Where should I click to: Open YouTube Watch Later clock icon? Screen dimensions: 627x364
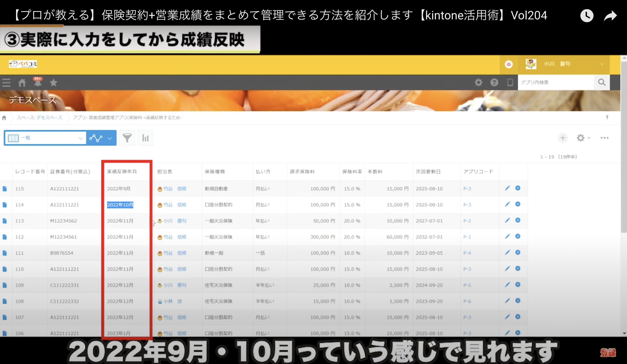[x=587, y=16]
